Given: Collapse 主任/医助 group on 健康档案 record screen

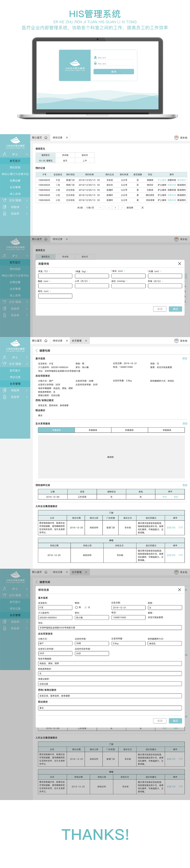Looking at the screenshot, I should [x=27, y=364].
